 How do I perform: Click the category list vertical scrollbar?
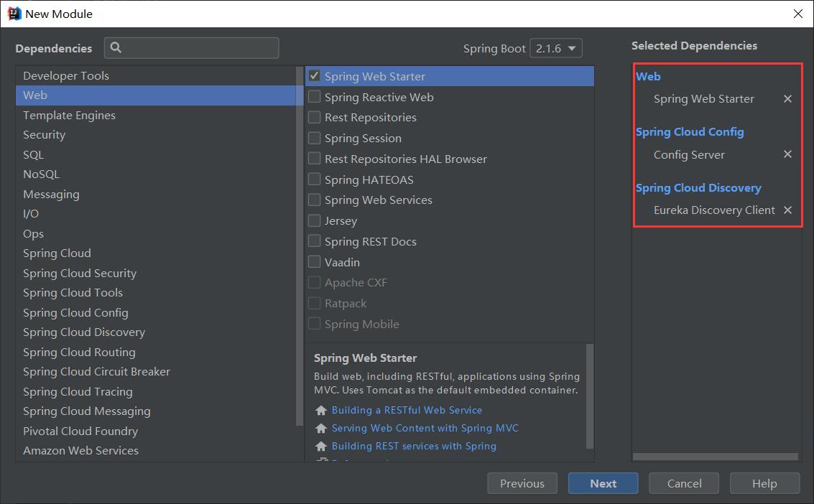pyautogui.click(x=299, y=246)
